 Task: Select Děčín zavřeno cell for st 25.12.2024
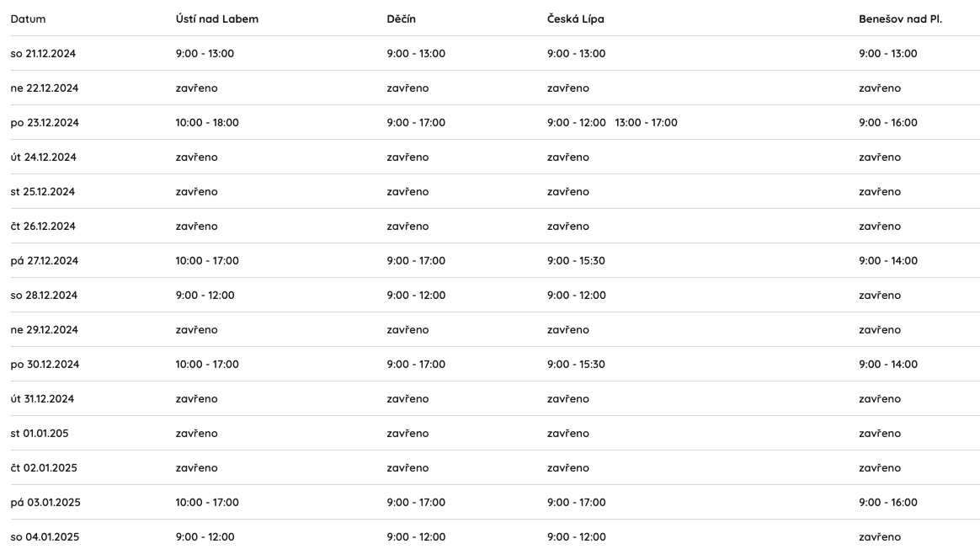point(407,192)
